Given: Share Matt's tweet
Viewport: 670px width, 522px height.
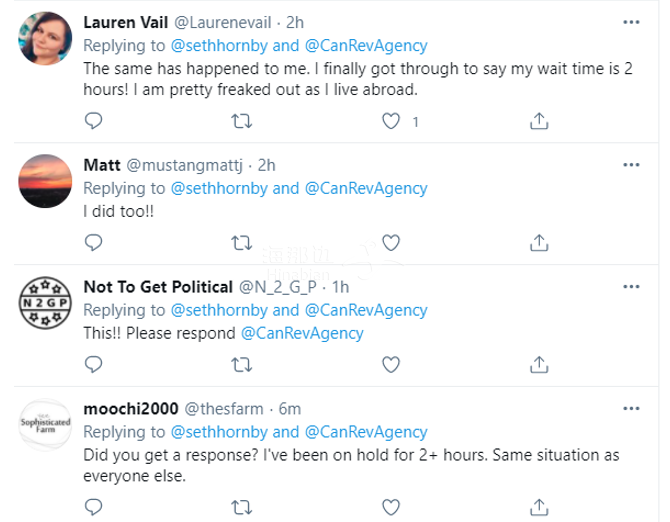Looking at the screenshot, I should [x=538, y=242].
